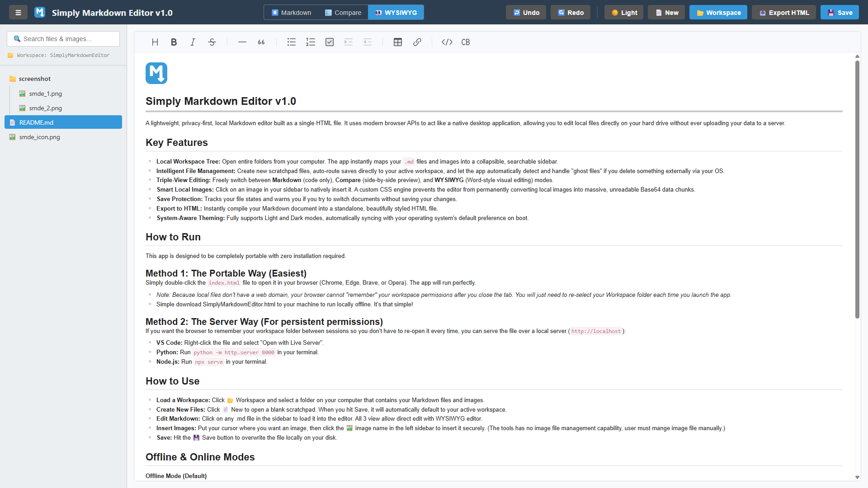Screen dimensions: 868x488
Task: Click the npx serve inline code
Action: click(x=209, y=362)
